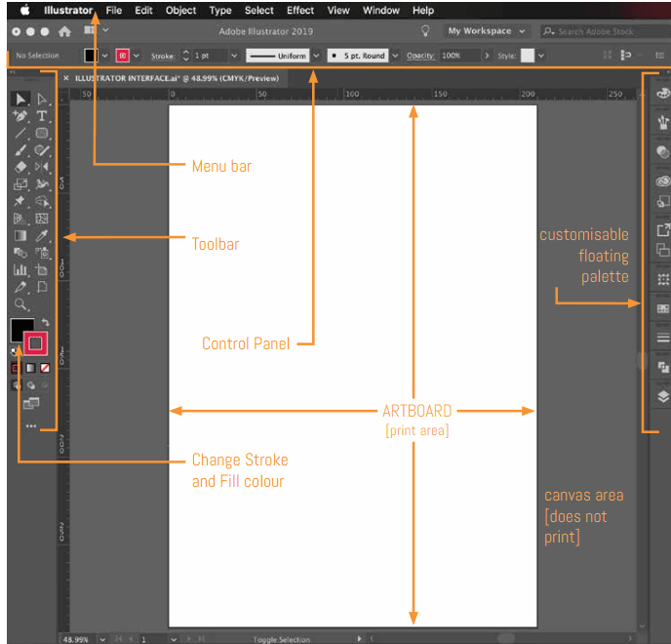Open the Layers panel icon
This screenshot has height=644, width=671.
(663, 396)
